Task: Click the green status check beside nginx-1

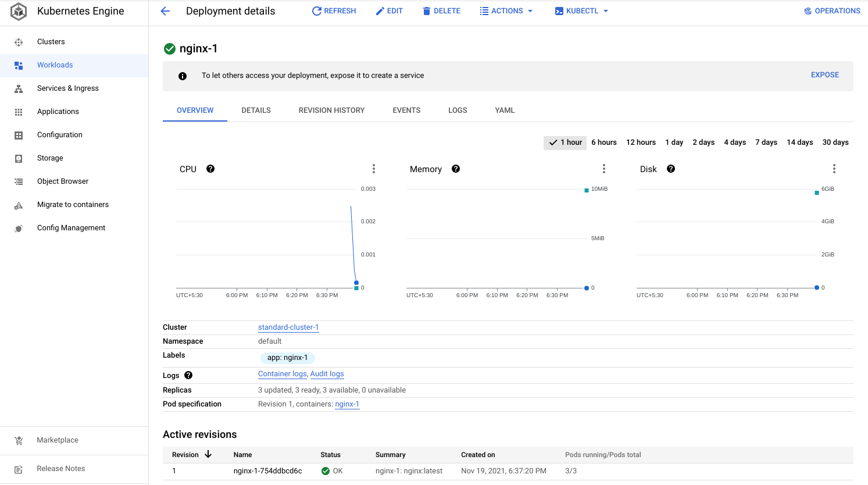Action: (x=170, y=49)
